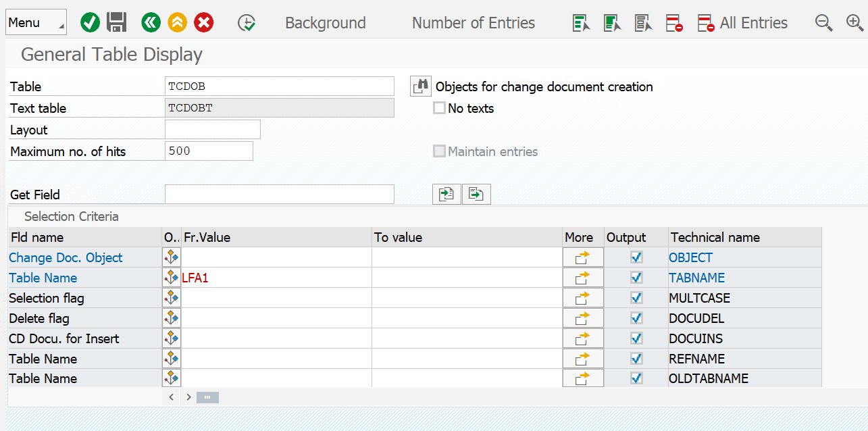Enable the No texts checkbox

439,108
